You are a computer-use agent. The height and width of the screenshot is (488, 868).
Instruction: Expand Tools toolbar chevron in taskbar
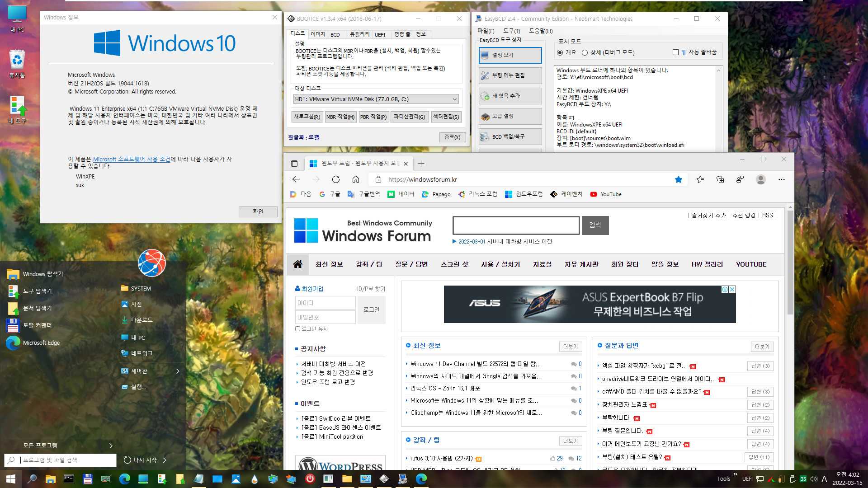coord(735,474)
